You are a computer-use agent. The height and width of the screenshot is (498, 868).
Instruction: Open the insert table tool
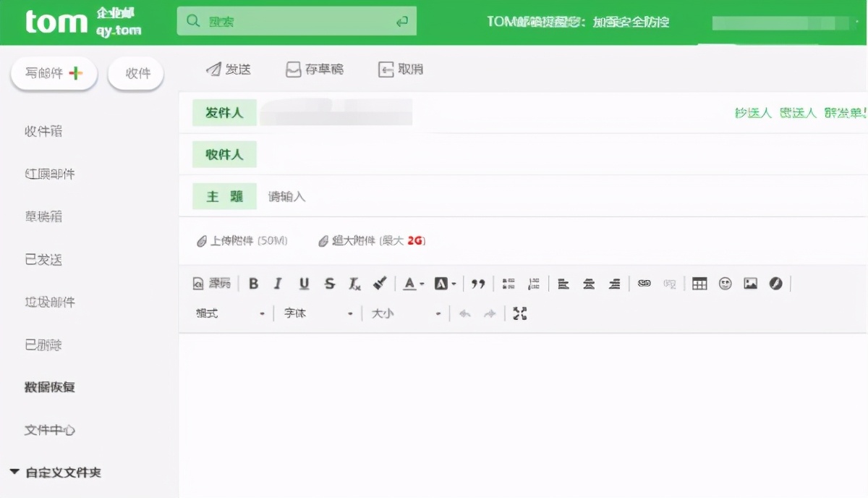click(x=699, y=283)
